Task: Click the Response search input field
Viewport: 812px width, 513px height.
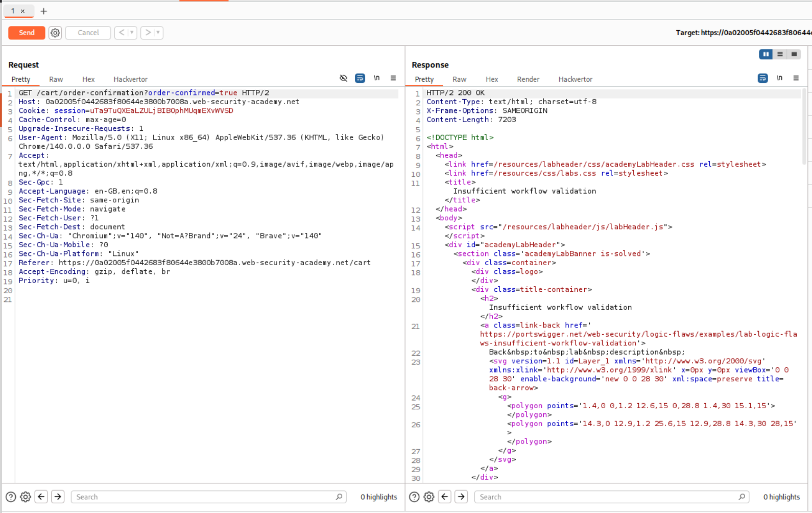Action: click(608, 497)
